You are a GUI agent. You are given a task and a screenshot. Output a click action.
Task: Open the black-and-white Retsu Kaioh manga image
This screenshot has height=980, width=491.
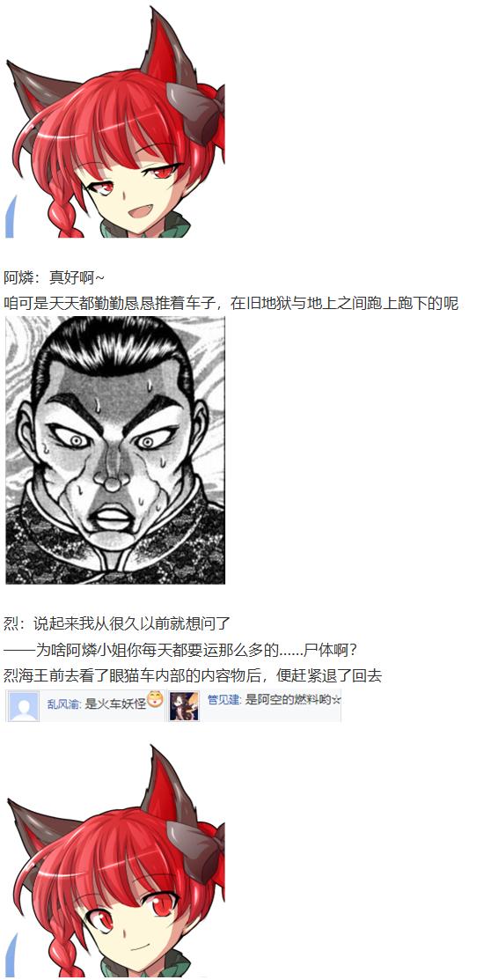115,450
